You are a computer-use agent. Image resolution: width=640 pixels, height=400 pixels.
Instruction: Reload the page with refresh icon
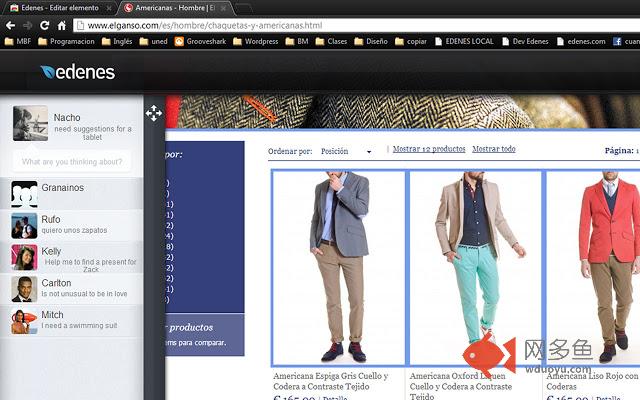(x=45, y=25)
